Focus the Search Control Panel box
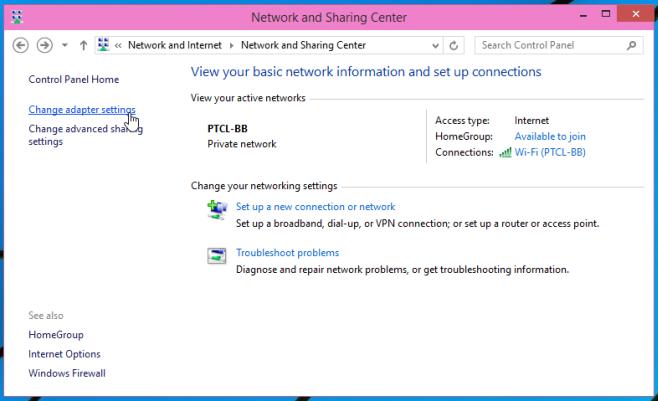This screenshot has width=658, height=401. coord(559,45)
